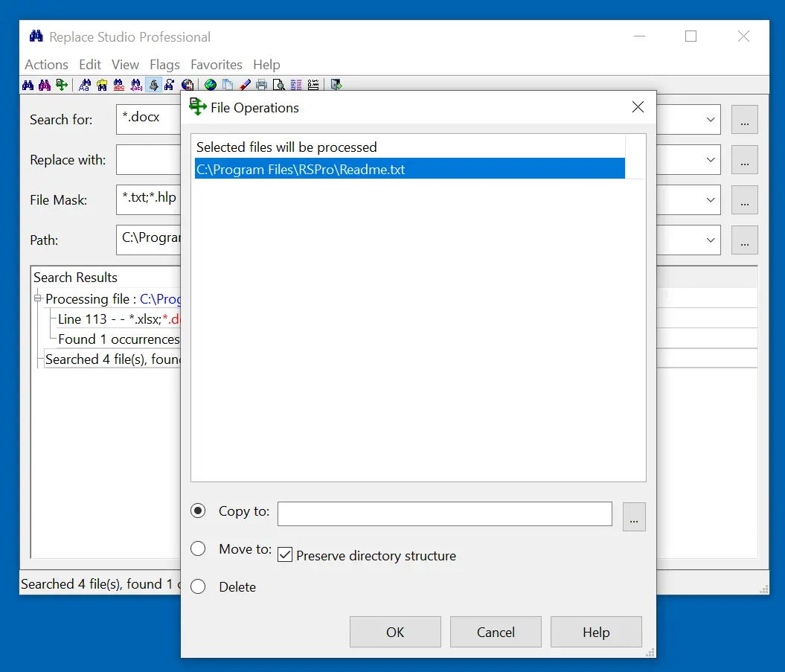Viewport: 785px width, 672px height.
Task: Expand the File Mask dropdown arrow
Action: click(x=711, y=199)
